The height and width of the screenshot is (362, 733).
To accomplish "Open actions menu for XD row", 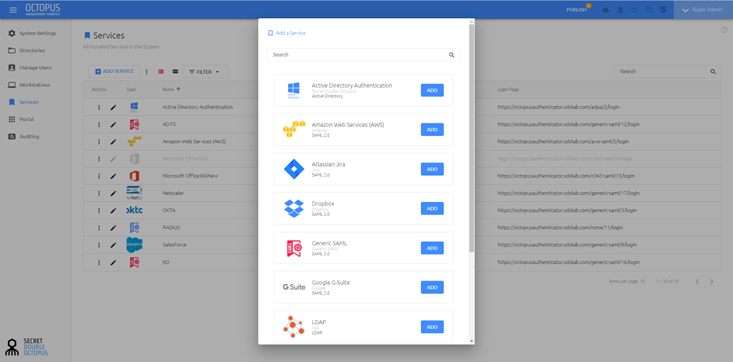I will pos(99,263).
